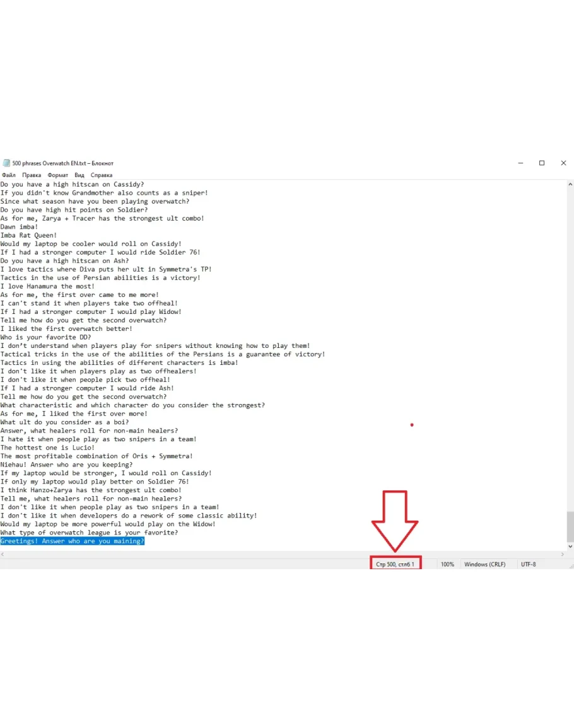This screenshot has width=574, height=728.
Task: Click the vertical scrollbar up arrow
Action: tap(570, 185)
